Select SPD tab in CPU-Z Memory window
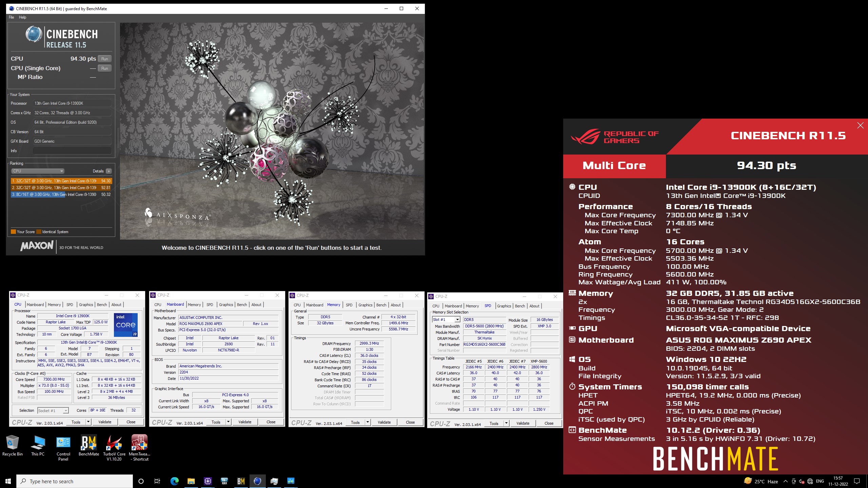 [x=349, y=305]
